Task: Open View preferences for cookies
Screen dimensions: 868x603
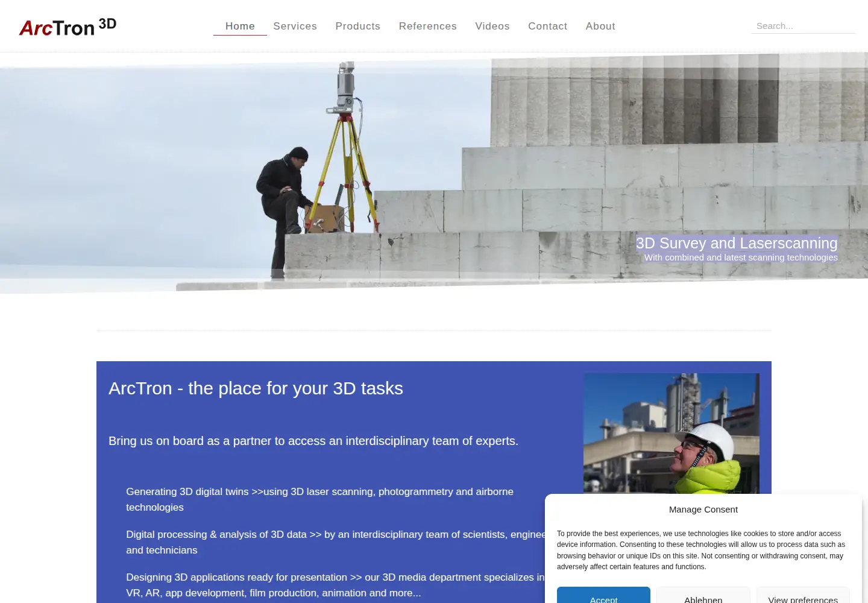Action: tap(803, 595)
